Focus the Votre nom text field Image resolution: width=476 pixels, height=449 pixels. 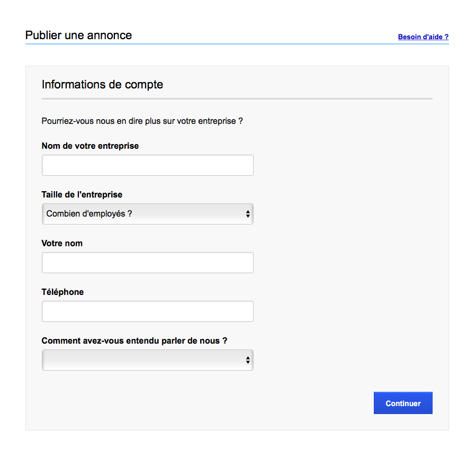(148, 263)
